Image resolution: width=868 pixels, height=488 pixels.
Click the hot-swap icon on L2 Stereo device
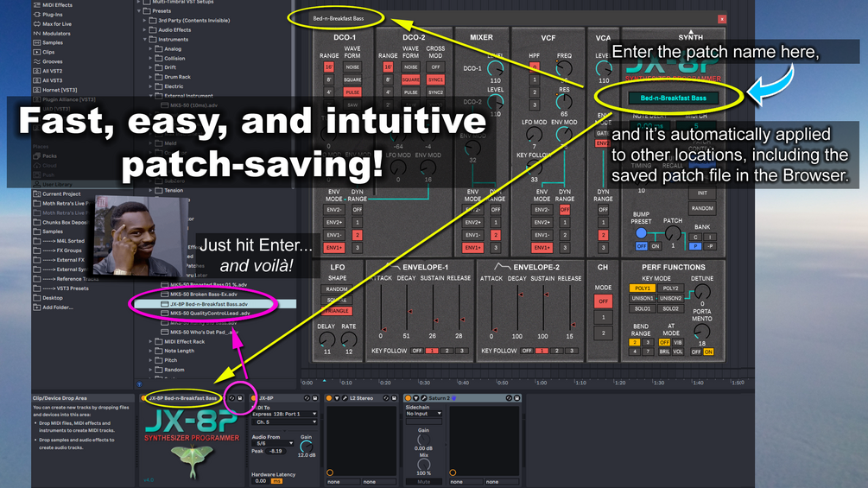pos(386,398)
